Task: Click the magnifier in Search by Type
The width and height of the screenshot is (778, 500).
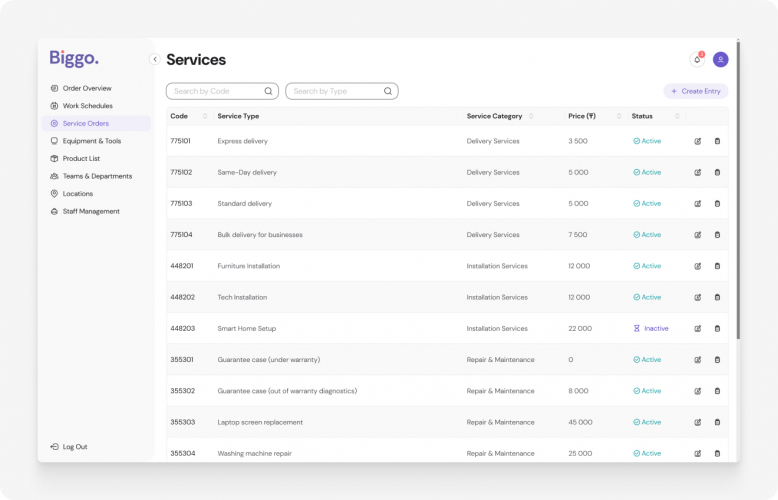Action: [x=388, y=91]
